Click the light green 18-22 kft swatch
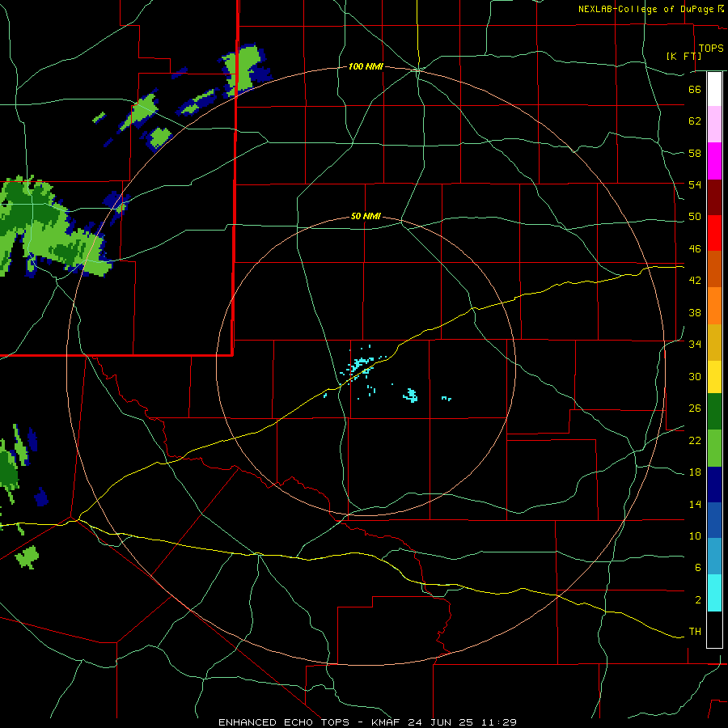Screen dimensions: 728x728 point(714,448)
